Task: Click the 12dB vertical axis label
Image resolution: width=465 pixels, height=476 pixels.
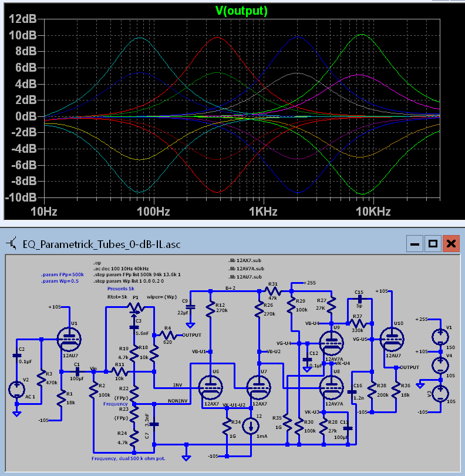Action: (23, 19)
